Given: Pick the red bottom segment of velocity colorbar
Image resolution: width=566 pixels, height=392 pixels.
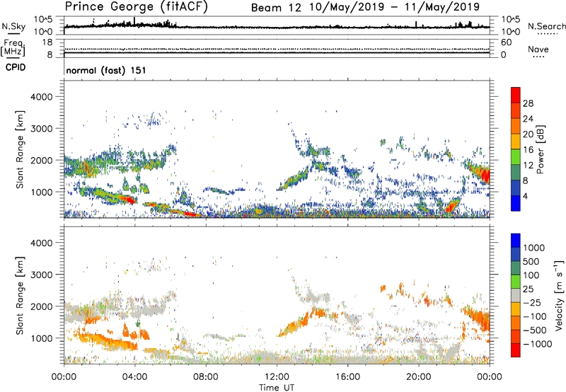Looking at the screenshot, I should 516,350.
